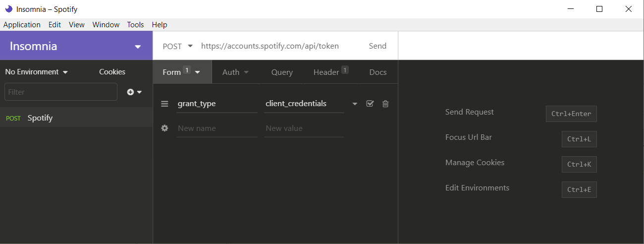Open the Tools menu
Screen dimensions: 644x244
(135, 24)
